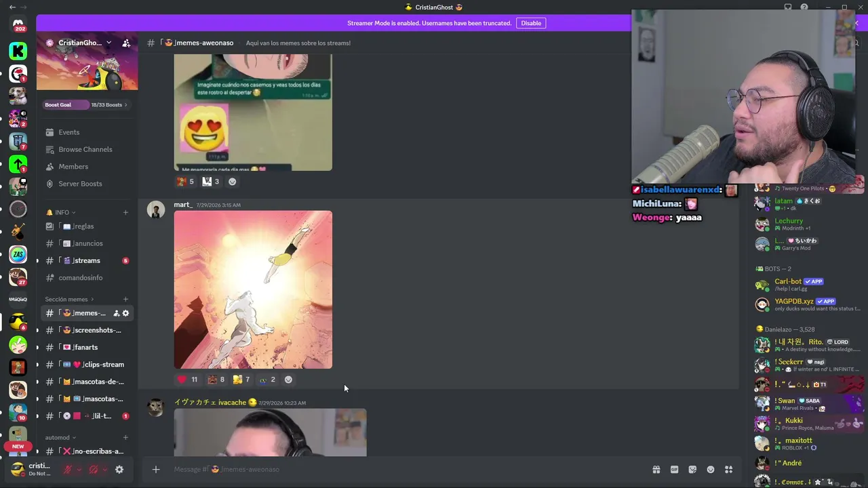Switch to the reglas channel
The height and width of the screenshot is (488, 868).
click(x=87, y=226)
